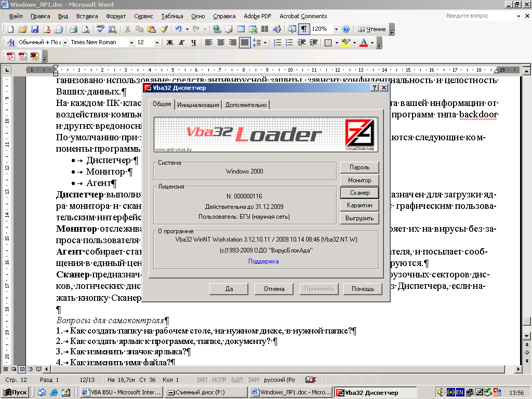
Task: Toggle show paragraph marks ¶
Action: click(x=304, y=29)
